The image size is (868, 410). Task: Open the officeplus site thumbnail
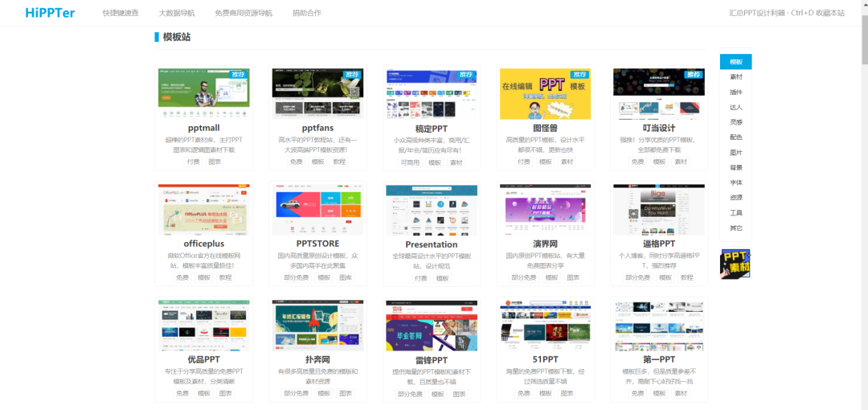click(203, 210)
